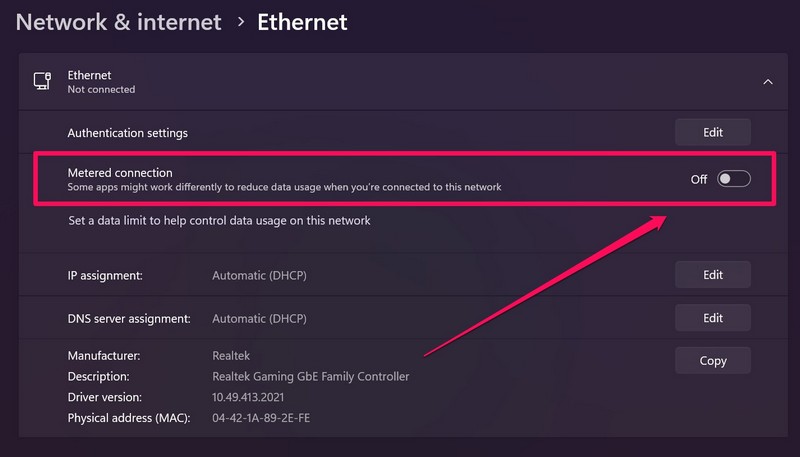This screenshot has height=457, width=800.
Task: Copy the adapter properties
Action: (x=712, y=361)
